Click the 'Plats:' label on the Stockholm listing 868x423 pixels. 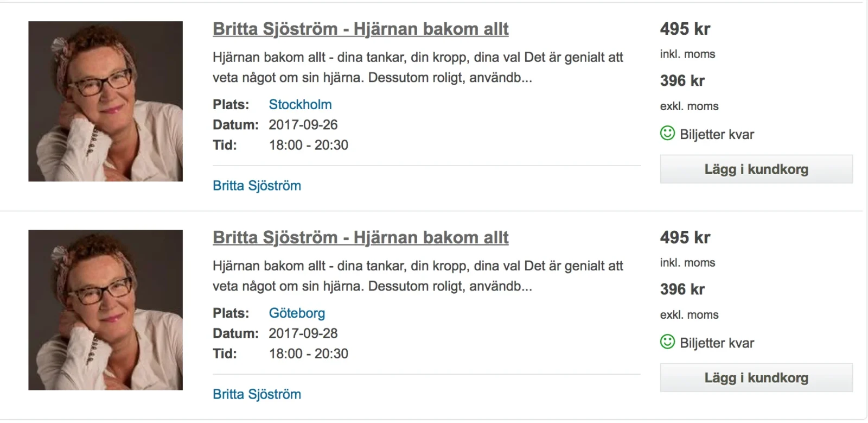(x=231, y=104)
